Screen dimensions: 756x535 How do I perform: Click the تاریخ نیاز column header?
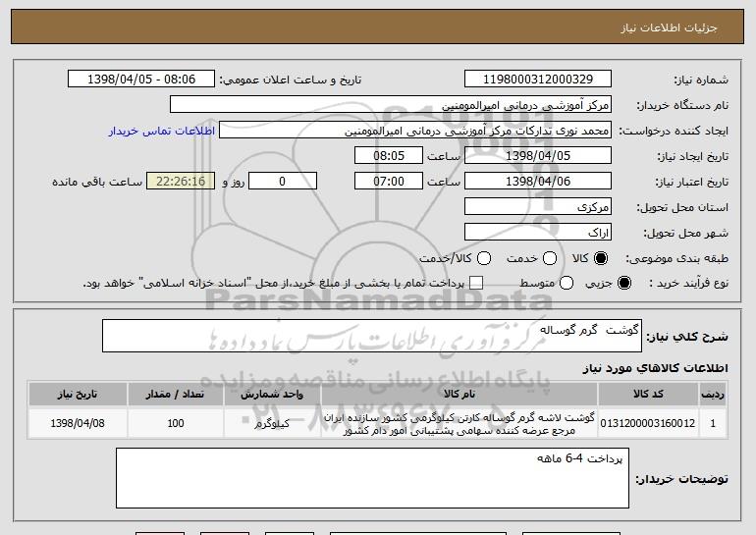click(78, 395)
